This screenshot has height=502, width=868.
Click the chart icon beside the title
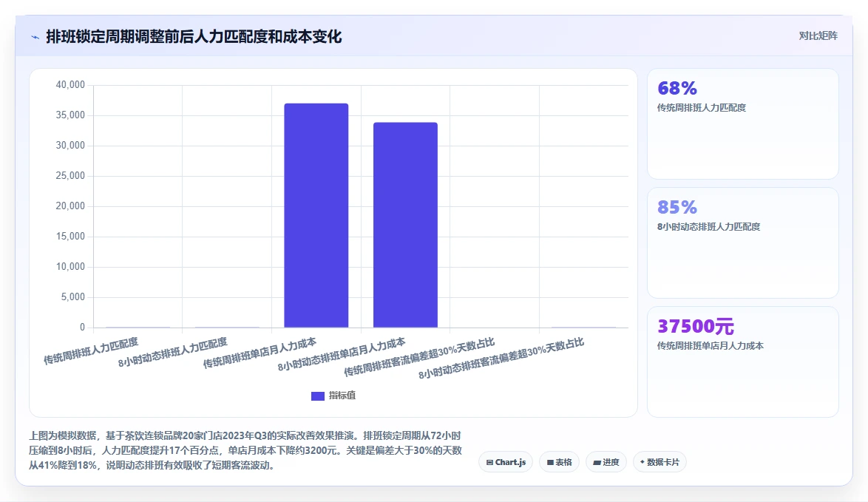point(35,38)
